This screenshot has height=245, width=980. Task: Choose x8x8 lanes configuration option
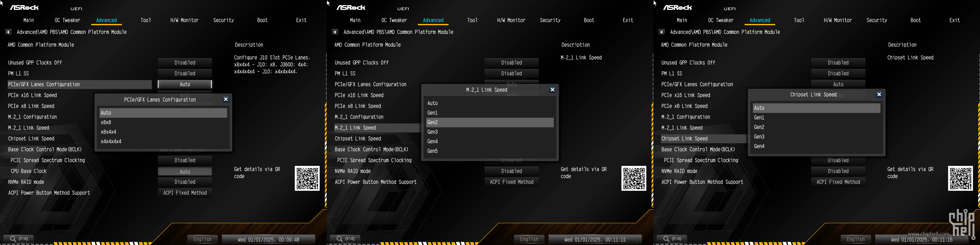click(x=163, y=122)
